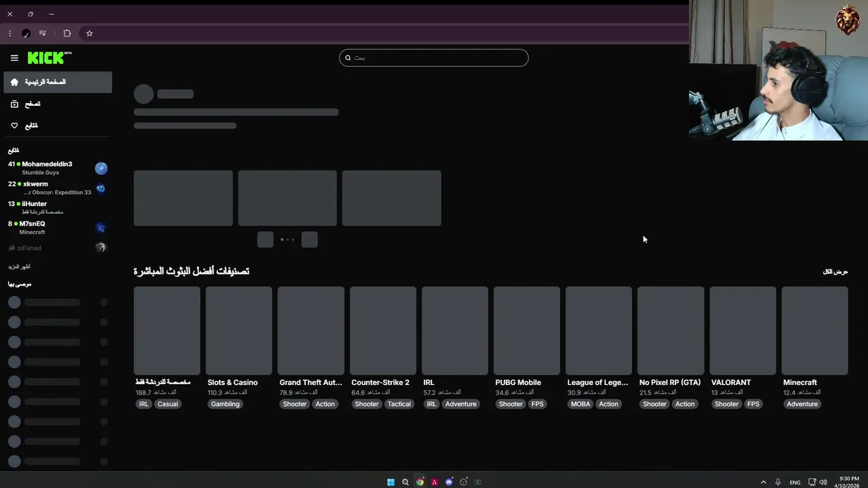Click the Tactical tag under Counter-Strike 2
Screen dimensions: 868x488
[399, 404]
